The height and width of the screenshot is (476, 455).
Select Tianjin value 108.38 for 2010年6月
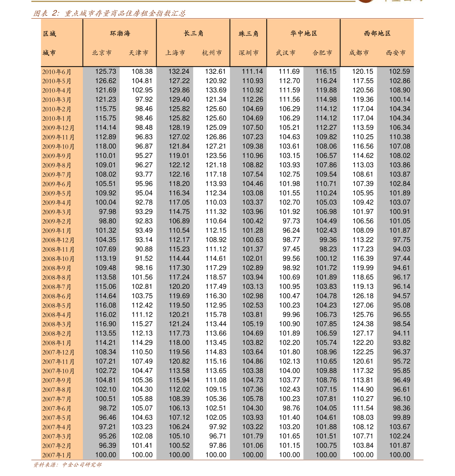coord(142,71)
